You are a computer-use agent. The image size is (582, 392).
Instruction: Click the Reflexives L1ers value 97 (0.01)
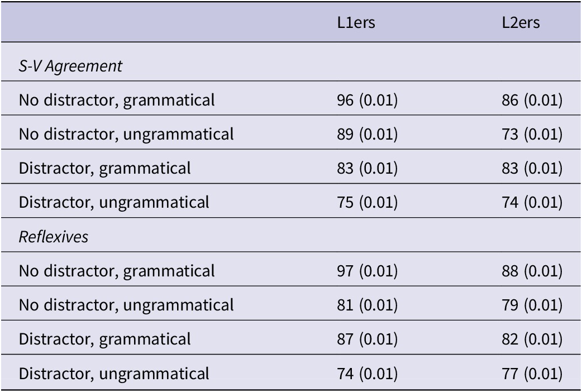pyautogui.click(x=368, y=271)
